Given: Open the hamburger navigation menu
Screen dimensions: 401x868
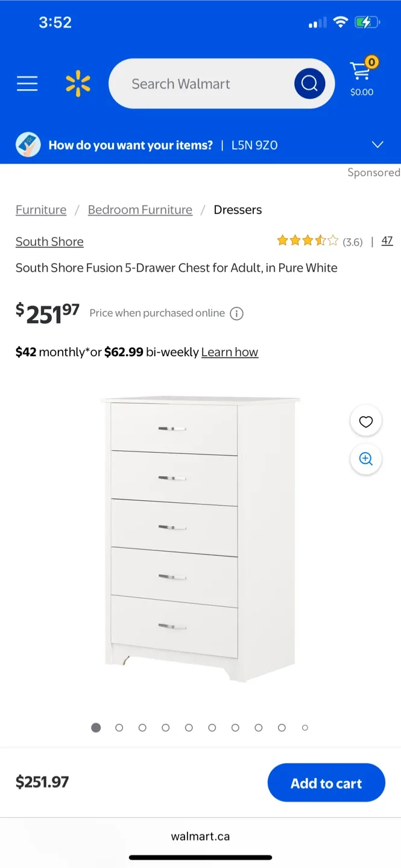Looking at the screenshot, I should point(27,83).
